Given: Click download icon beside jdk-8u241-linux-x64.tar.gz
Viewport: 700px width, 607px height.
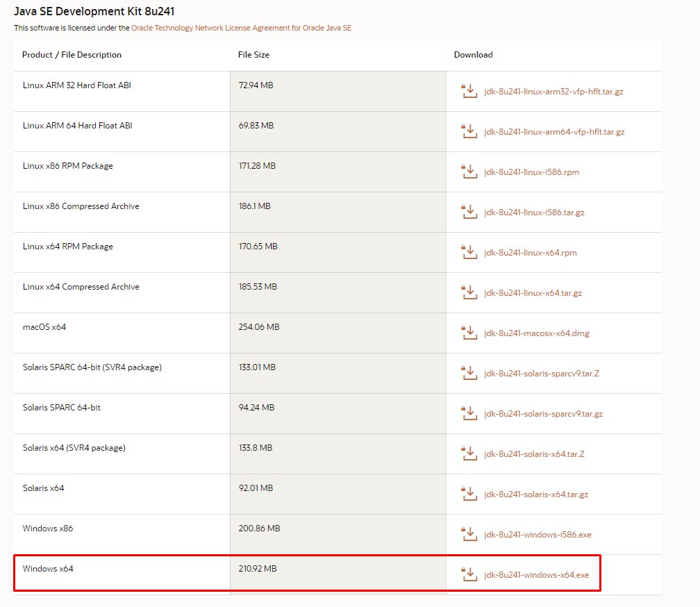Looking at the screenshot, I should point(469,292).
